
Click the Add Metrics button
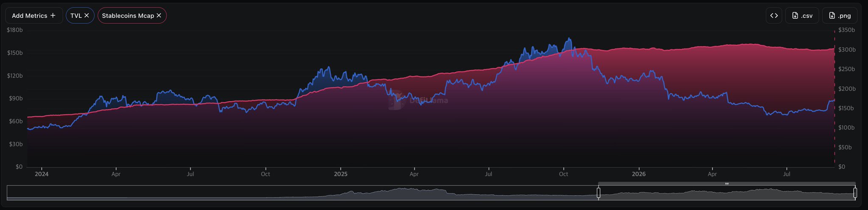[x=34, y=16]
